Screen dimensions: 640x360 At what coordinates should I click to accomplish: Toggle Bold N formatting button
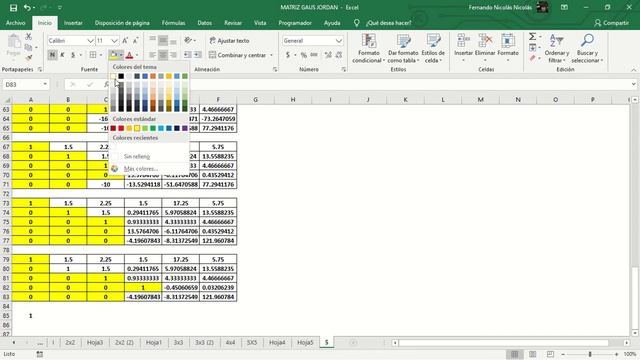tap(52, 55)
